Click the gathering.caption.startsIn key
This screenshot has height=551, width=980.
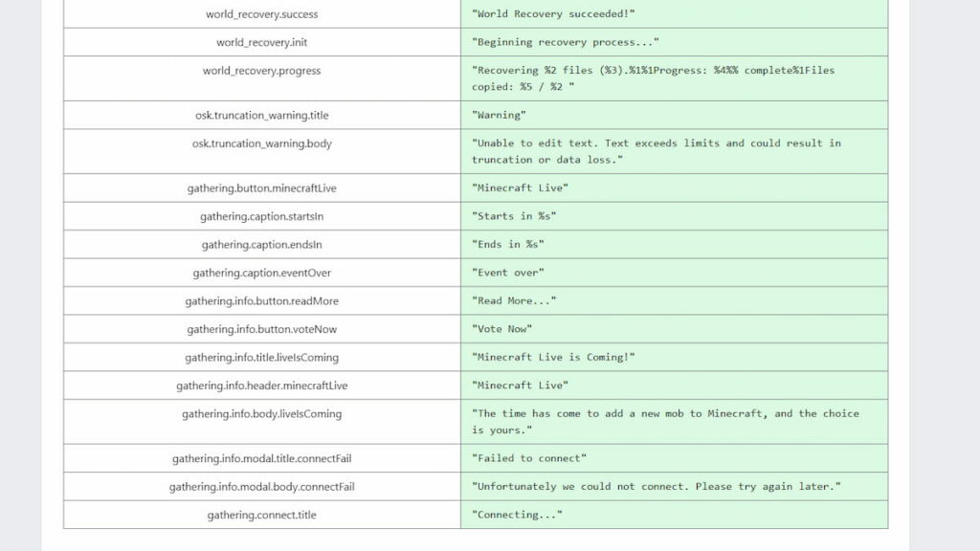pos(262,216)
